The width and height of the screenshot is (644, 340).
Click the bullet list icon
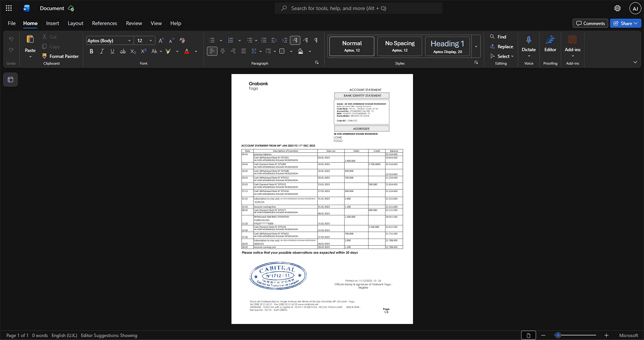click(212, 41)
